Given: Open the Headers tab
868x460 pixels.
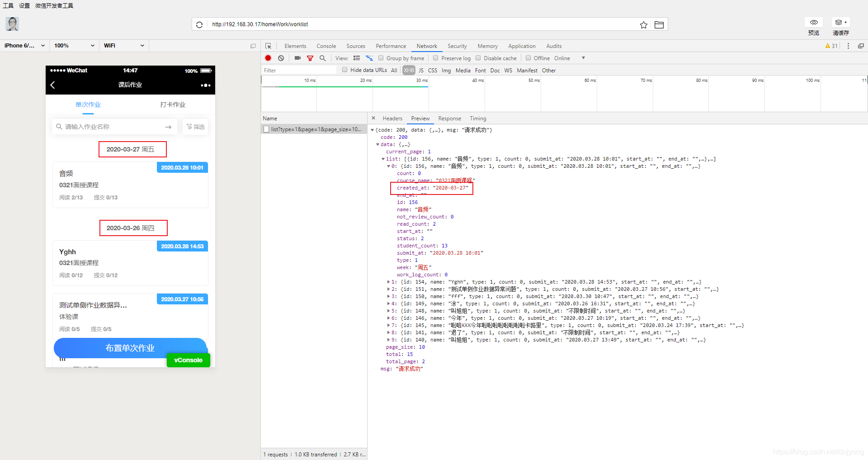Looking at the screenshot, I should tap(392, 119).
